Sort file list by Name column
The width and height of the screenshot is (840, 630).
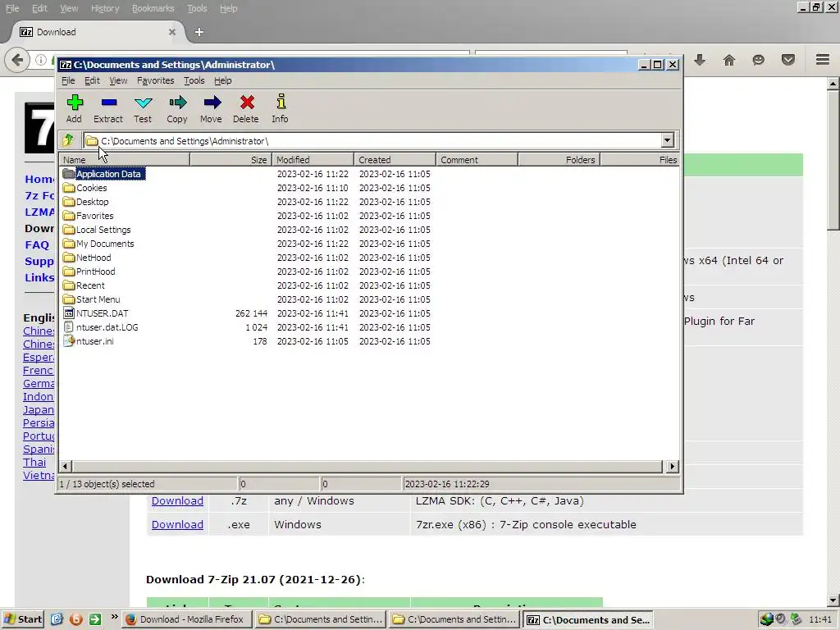125,160
